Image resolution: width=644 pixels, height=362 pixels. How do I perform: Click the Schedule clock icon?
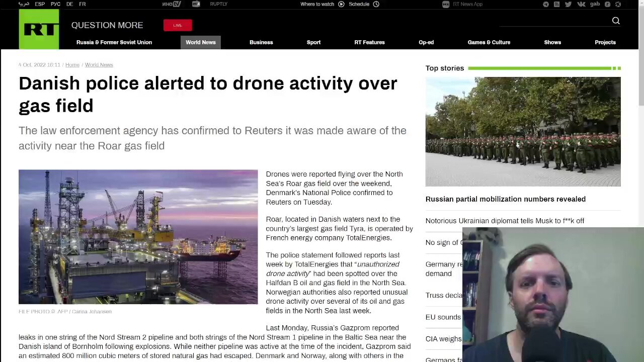(376, 4)
